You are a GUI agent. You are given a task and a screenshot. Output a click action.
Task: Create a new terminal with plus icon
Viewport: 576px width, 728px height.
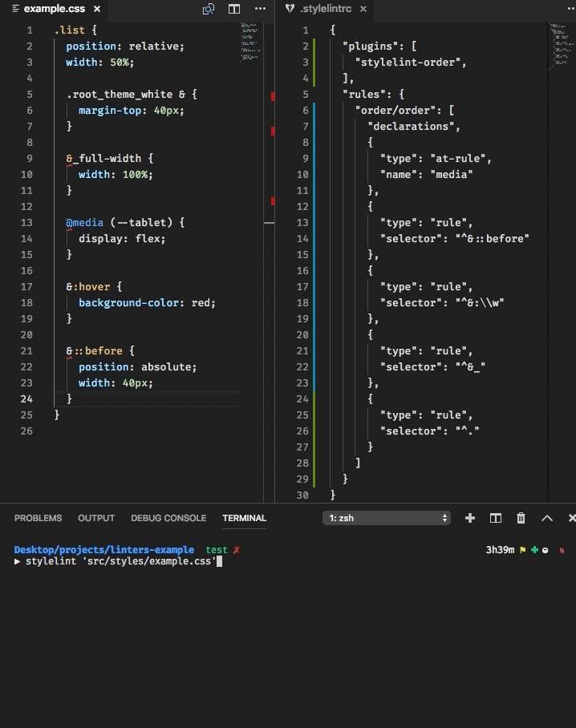tap(470, 518)
